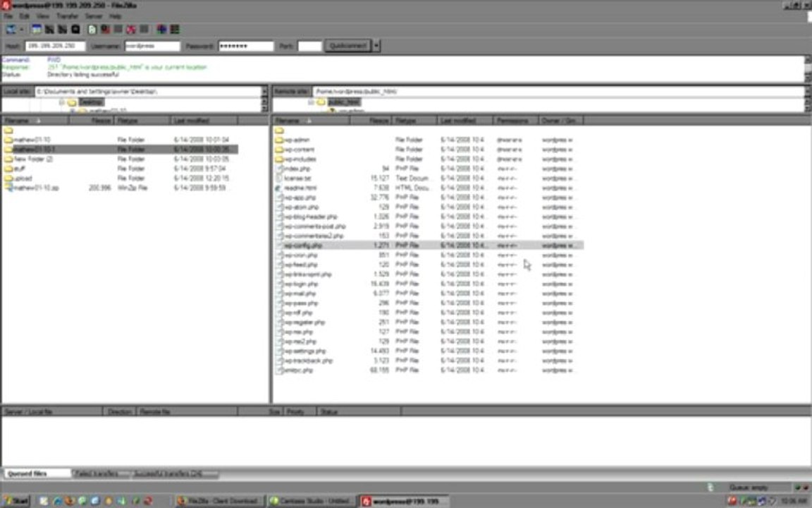Open the directory listing filters icon

(x=161, y=30)
